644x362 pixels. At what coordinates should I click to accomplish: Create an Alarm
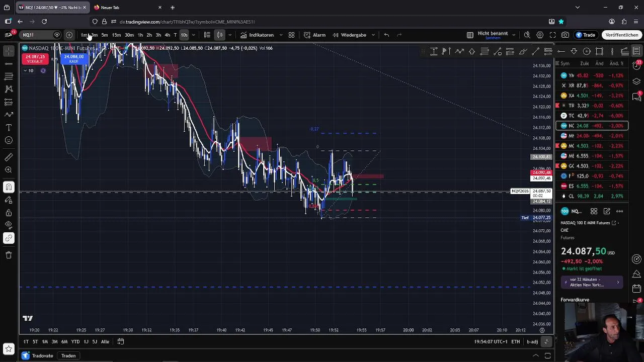click(x=314, y=35)
